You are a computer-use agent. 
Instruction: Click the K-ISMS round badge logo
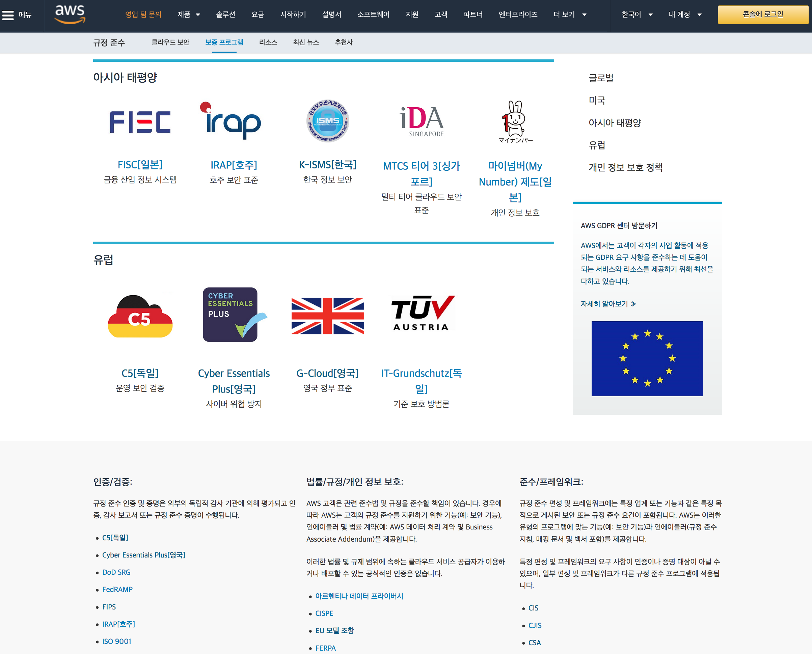(x=327, y=121)
